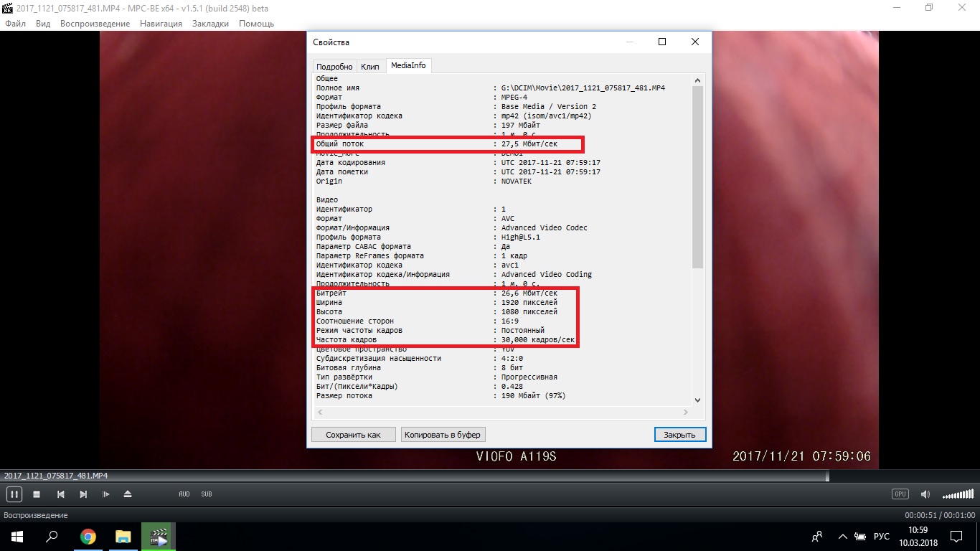Click the Сохранить как button

pos(353,435)
